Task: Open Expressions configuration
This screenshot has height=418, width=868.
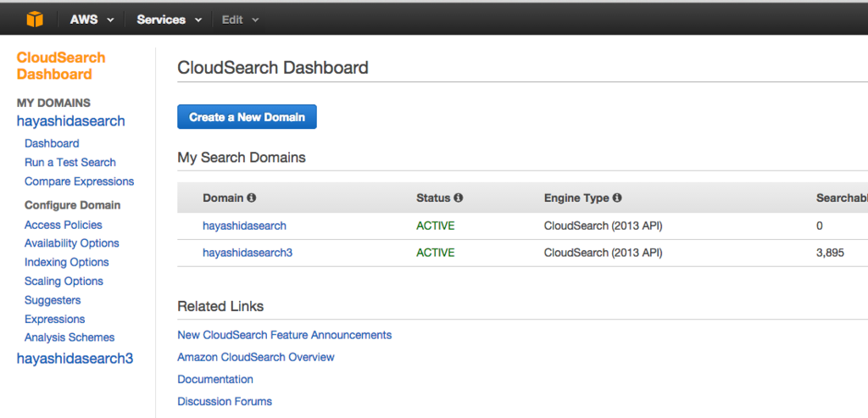Action: click(55, 320)
